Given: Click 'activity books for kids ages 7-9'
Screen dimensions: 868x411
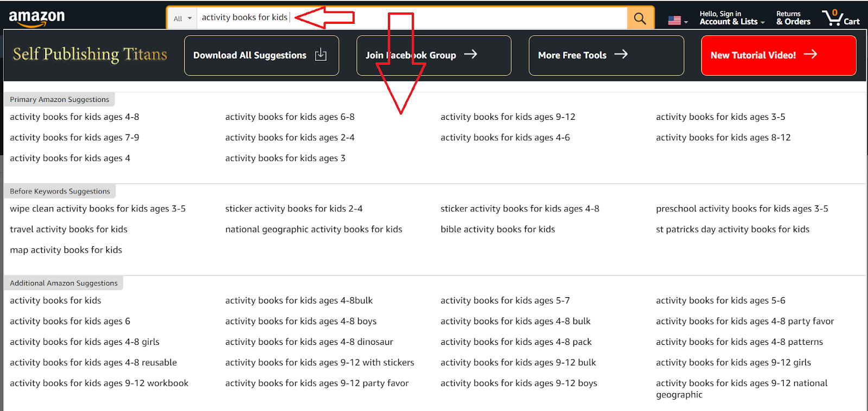Looking at the screenshot, I should click(x=74, y=138).
